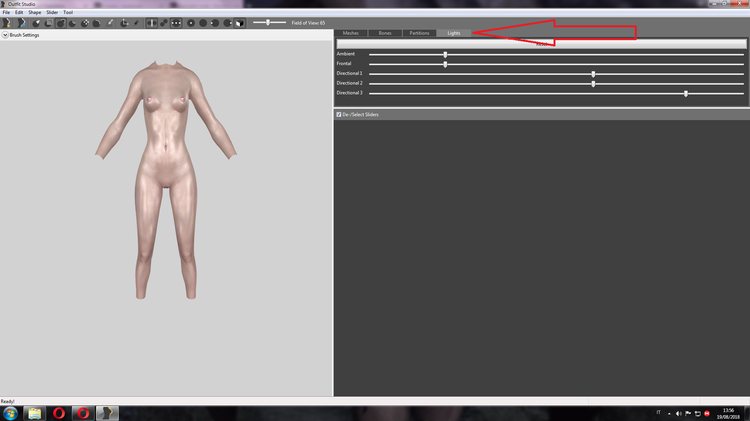
Task: Show hidden tray icons arrow
Action: [669, 414]
